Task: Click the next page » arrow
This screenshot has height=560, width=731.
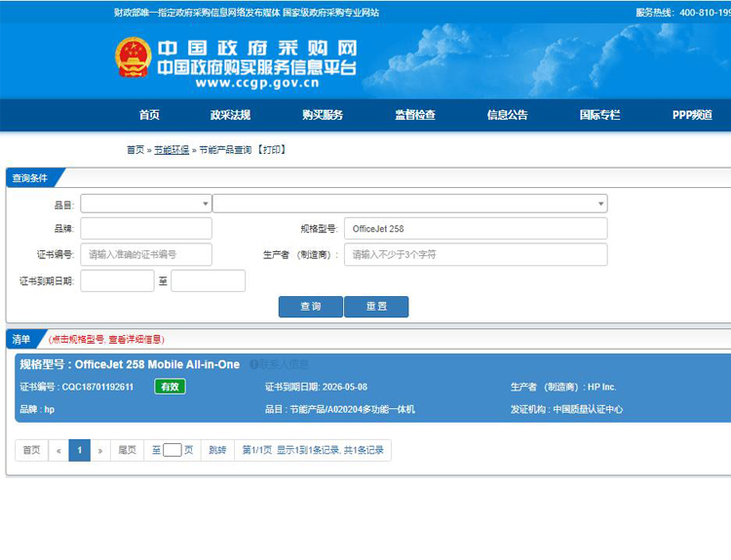Action: [x=99, y=450]
